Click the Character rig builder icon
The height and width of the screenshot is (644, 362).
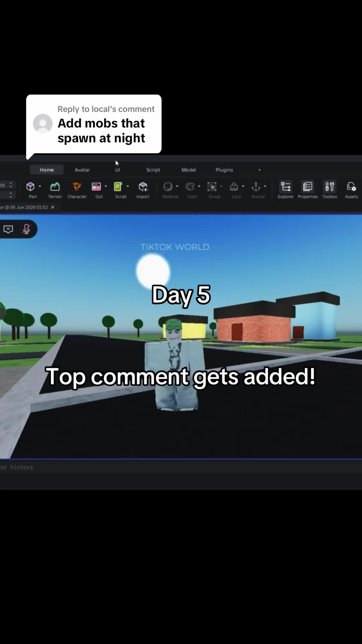pyautogui.click(x=77, y=190)
